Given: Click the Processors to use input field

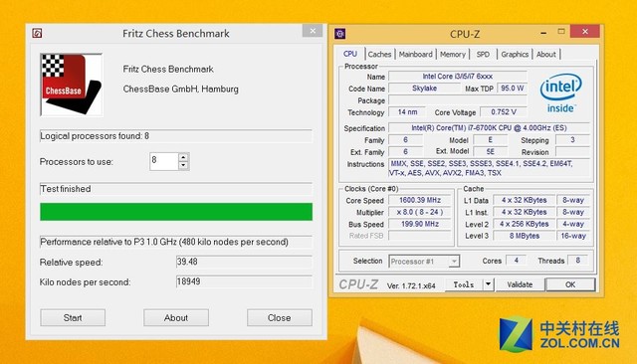Looking at the screenshot, I should 164,161.
